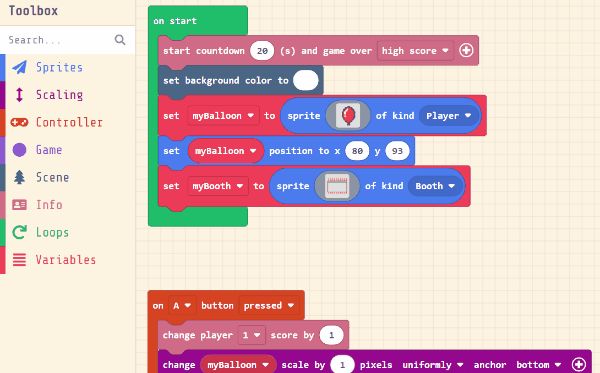
Task: Click the countdown value 20 field
Action: pyautogui.click(x=262, y=51)
